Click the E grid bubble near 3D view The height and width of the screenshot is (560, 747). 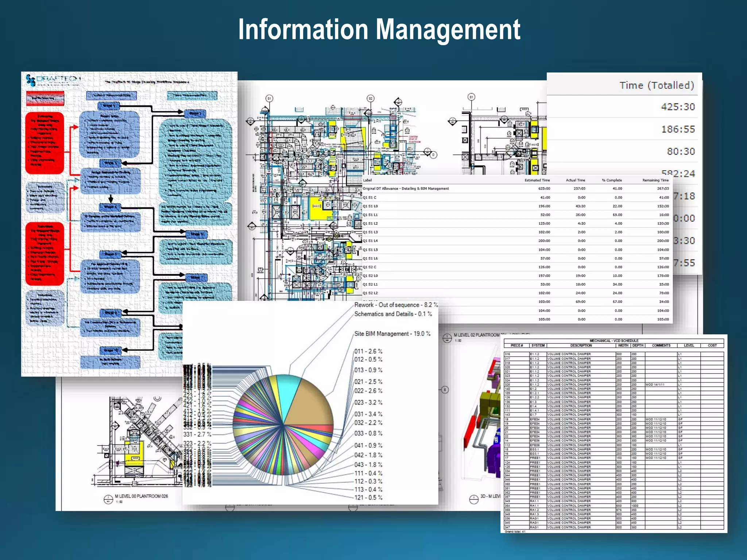pyautogui.click(x=445, y=390)
